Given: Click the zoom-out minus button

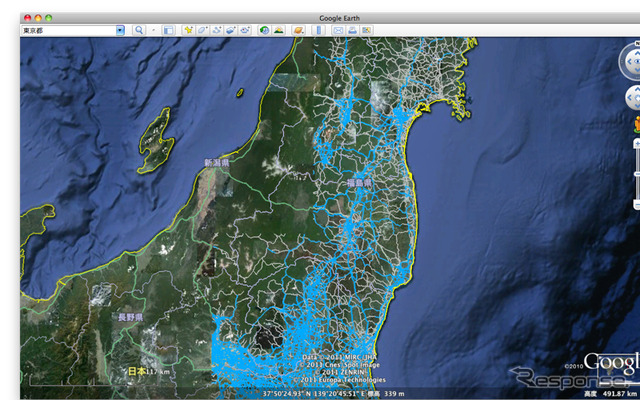Looking at the screenshot, I should (x=637, y=203).
